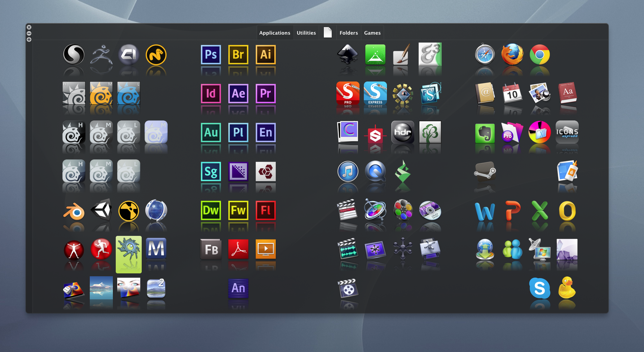The height and width of the screenshot is (352, 644).
Task: Launch Inkscape
Action: point(348,54)
